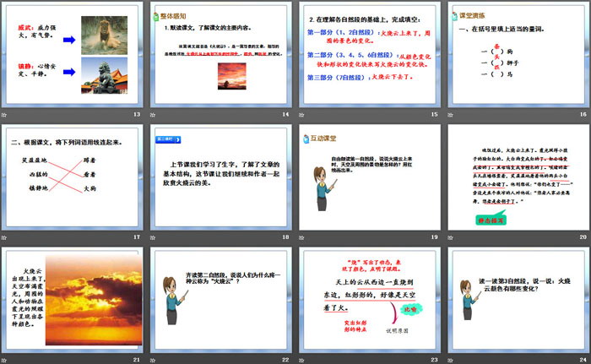The width and height of the screenshot is (591, 364).
Task: Click slide number 18 label
Action: tap(285, 236)
